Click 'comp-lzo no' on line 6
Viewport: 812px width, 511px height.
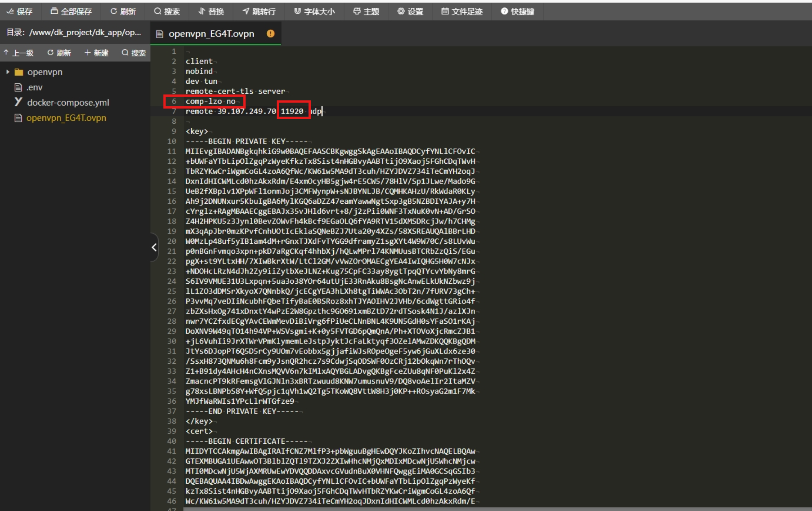[x=210, y=101]
